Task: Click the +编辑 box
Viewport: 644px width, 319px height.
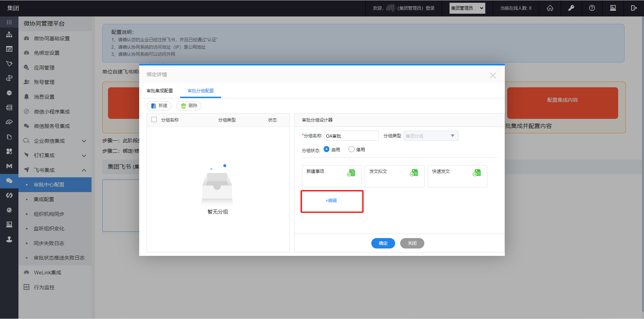Action: (332, 201)
